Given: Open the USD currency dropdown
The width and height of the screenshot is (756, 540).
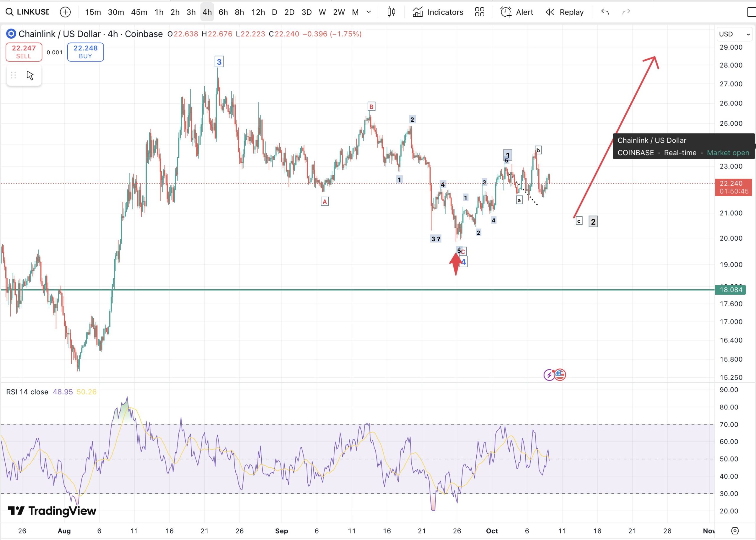Looking at the screenshot, I should [734, 34].
